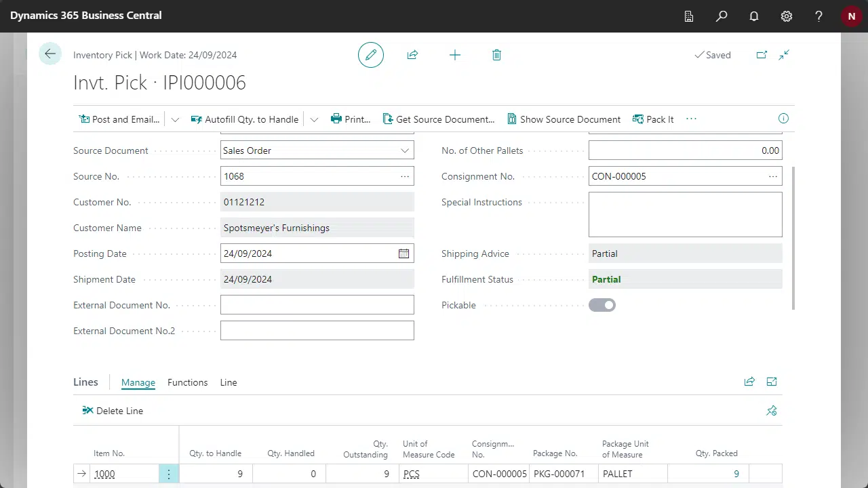Screen dimensions: 868x488
Task: Click the Qty. Outstanding column header
Action: [x=366, y=449]
